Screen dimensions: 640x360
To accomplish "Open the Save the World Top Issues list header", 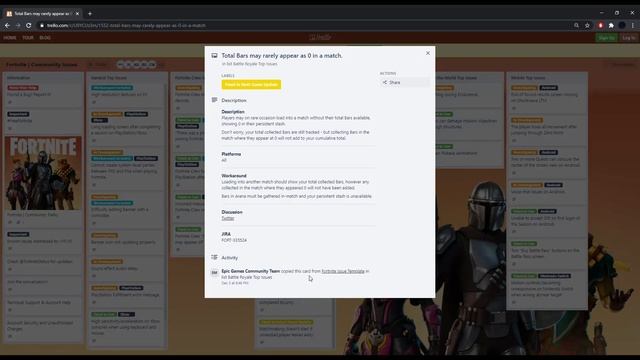I will (x=456, y=78).
